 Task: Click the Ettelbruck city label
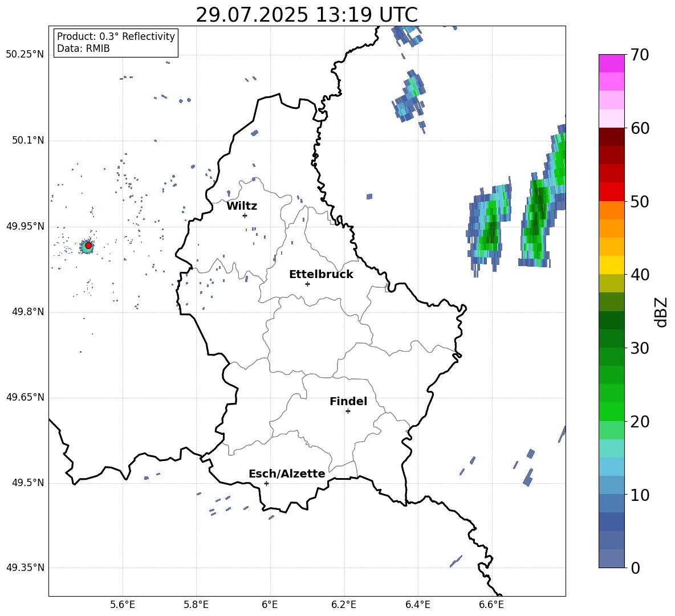[321, 275]
